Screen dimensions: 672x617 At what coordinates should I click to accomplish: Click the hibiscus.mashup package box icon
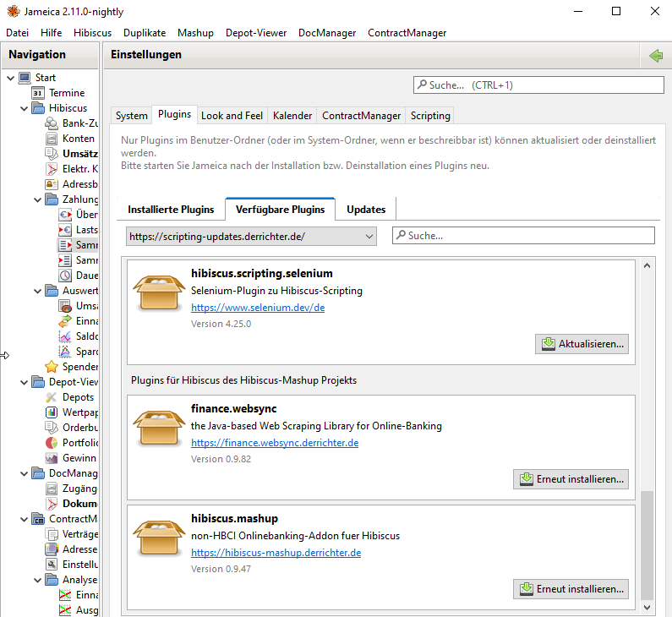(x=159, y=538)
